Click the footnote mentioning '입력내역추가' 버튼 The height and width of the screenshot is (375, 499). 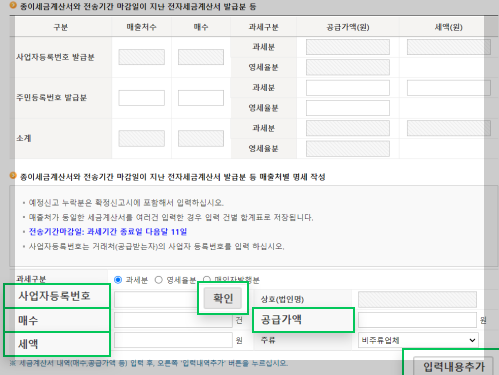click(148, 363)
